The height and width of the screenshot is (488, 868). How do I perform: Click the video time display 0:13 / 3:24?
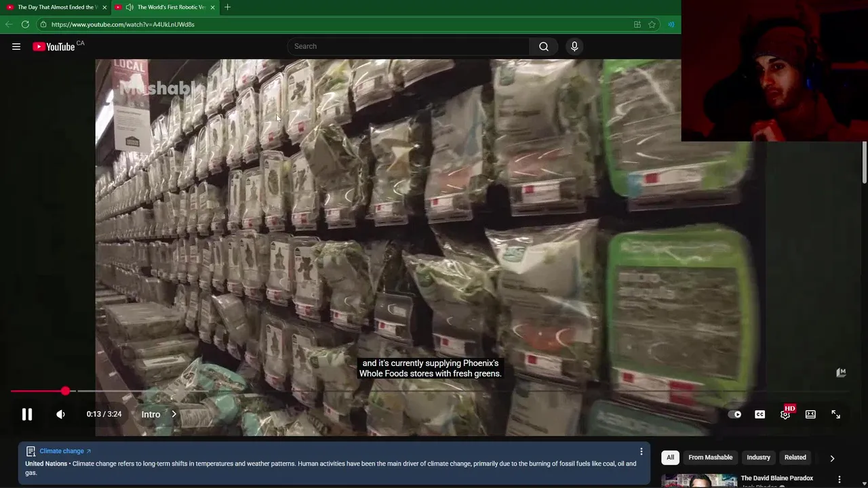[104, 414]
